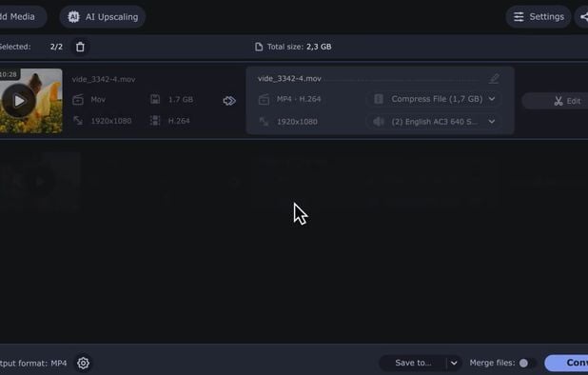Open the Settings menu
Image resolution: width=588 pixels, height=375 pixels.
[x=539, y=17]
